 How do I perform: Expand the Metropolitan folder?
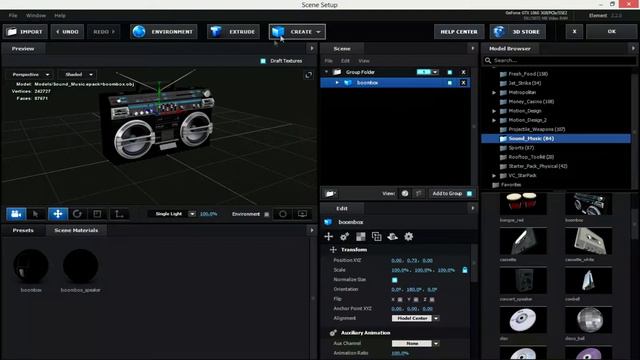[494, 93]
